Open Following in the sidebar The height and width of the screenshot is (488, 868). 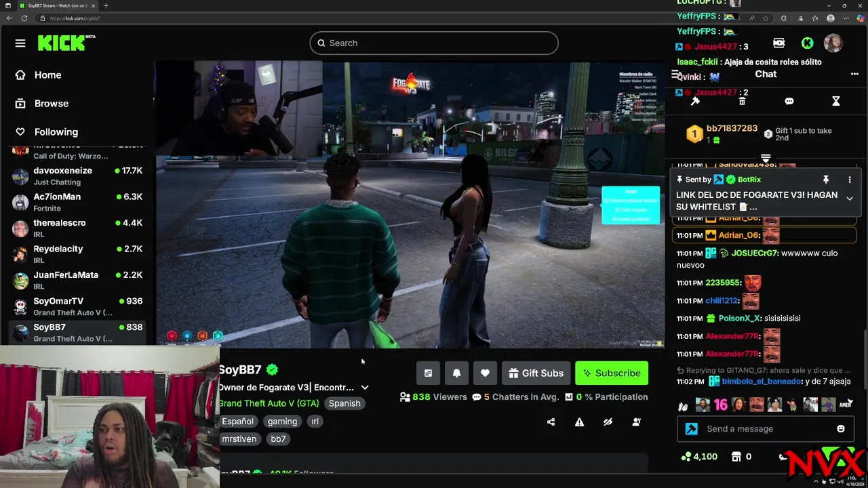pos(47,131)
